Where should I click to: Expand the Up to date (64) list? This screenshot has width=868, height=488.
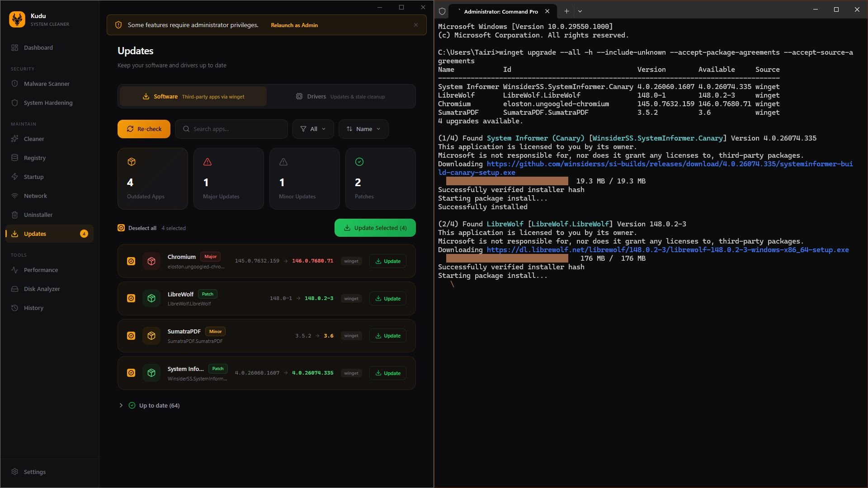click(121, 405)
